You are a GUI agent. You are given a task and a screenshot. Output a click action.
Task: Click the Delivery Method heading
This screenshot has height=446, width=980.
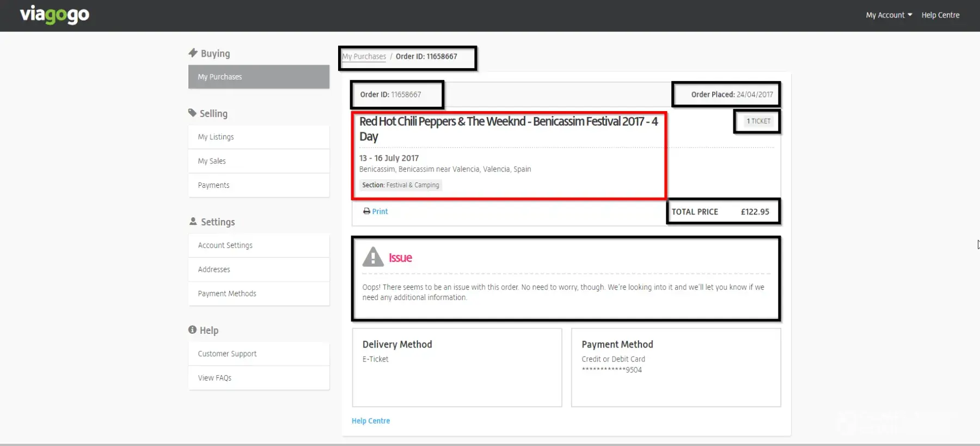pos(397,344)
